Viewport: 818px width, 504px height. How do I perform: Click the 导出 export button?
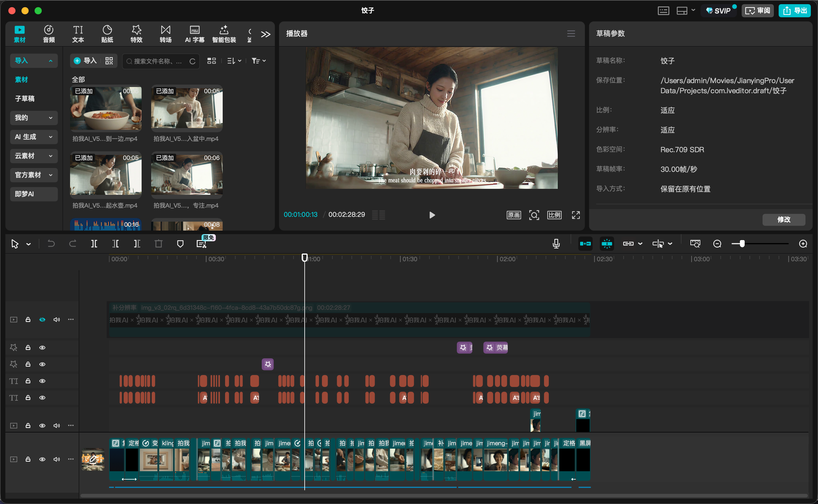tap(794, 11)
